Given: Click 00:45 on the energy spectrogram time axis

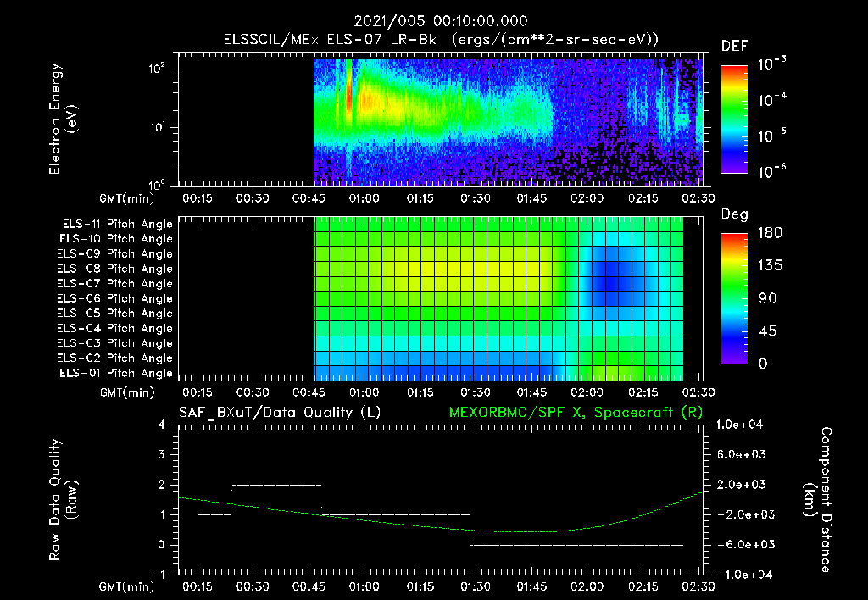Looking at the screenshot, I should click(309, 198).
